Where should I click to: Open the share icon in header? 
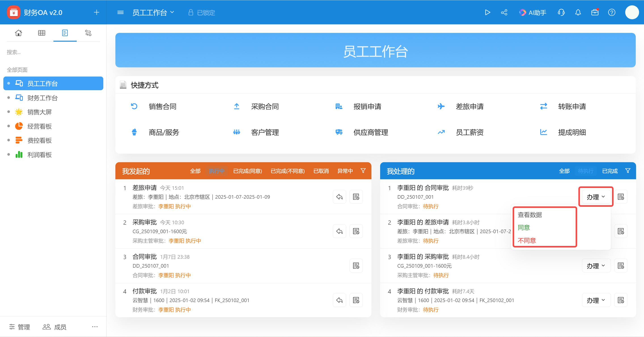tap(504, 12)
